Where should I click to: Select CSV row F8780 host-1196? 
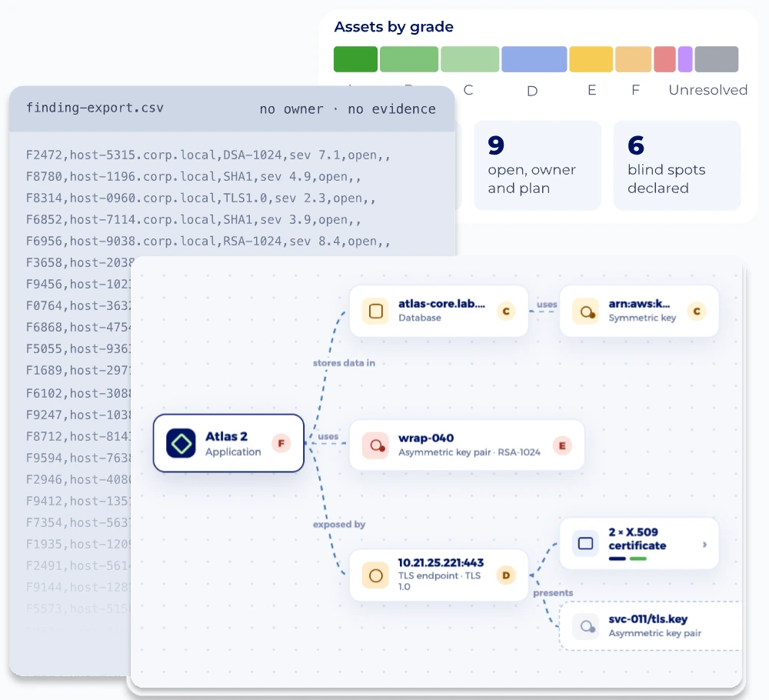(x=193, y=177)
